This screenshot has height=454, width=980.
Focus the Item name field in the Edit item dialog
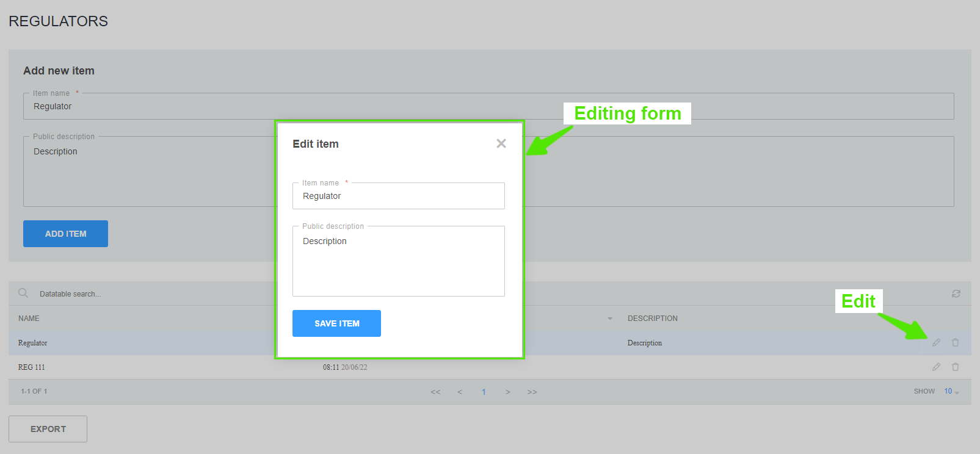coord(398,196)
